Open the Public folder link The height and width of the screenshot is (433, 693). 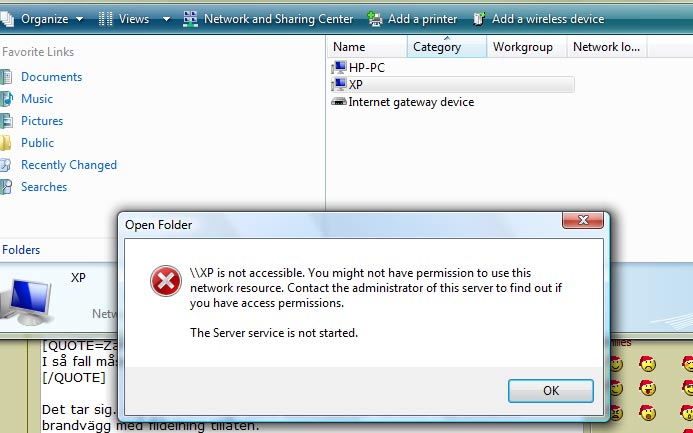(x=37, y=143)
